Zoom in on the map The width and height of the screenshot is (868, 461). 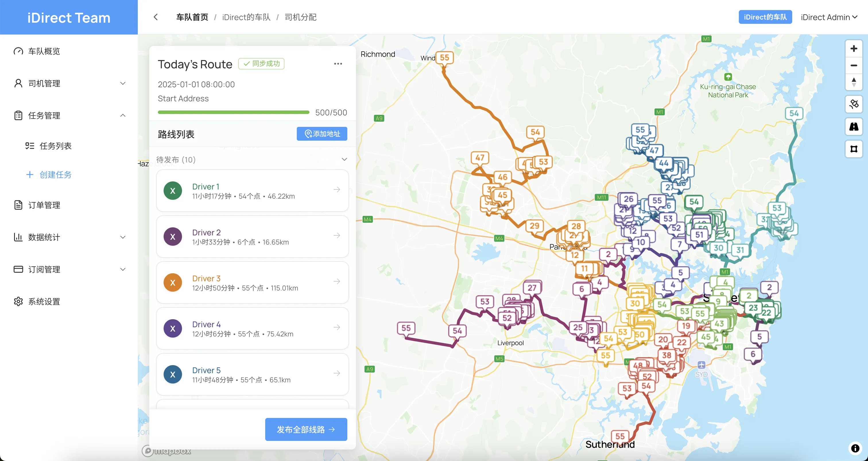854,49
